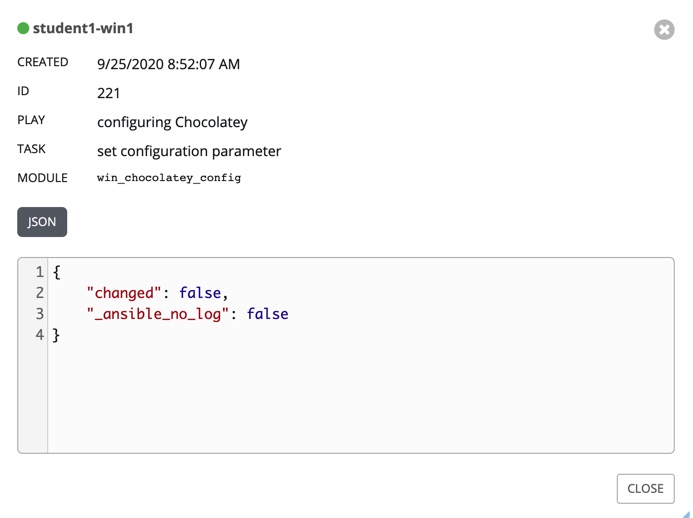The height and width of the screenshot is (518, 693).
Task: Click the "_ansible_no_log" key in the JSON
Action: click(161, 314)
